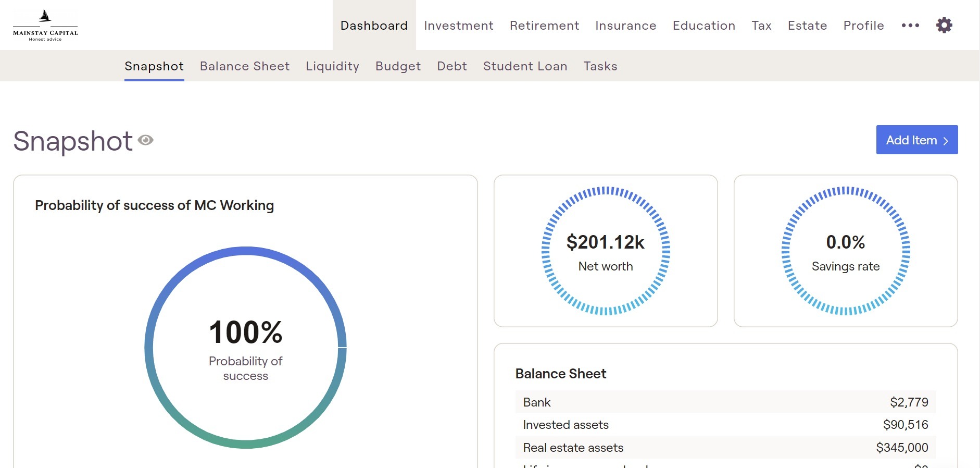
Task: Open the Budget sub-tab
Action: click(398, 66)
